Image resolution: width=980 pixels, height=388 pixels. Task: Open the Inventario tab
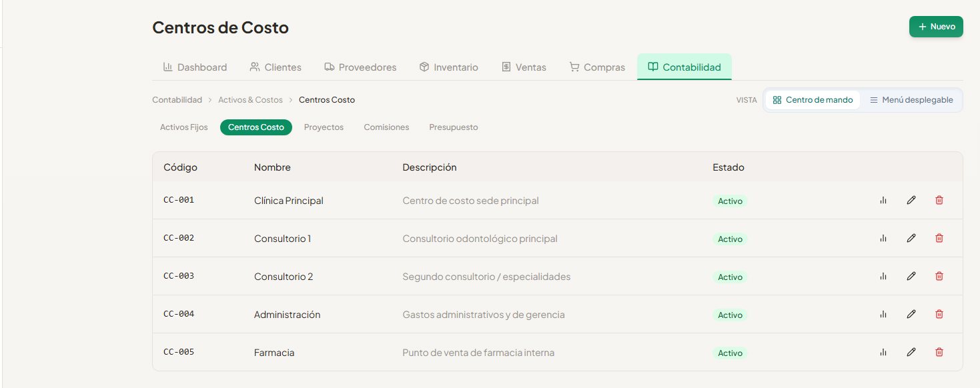449,67
